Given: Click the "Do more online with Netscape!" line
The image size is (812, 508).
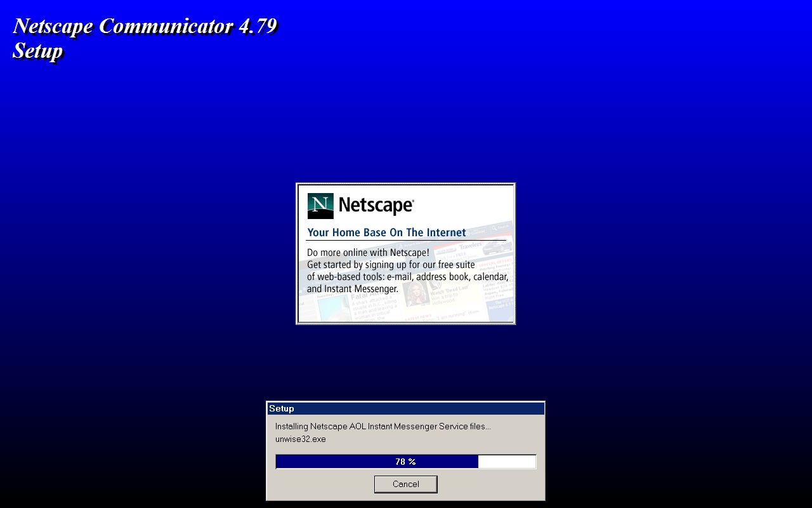Looking at the screenshot, I should [368, 252].
